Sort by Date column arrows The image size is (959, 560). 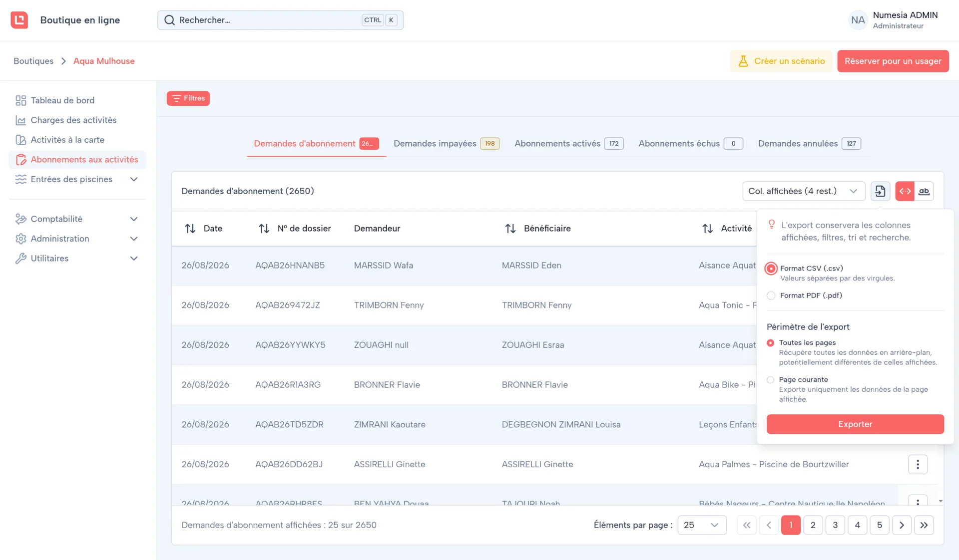point(190,229)
